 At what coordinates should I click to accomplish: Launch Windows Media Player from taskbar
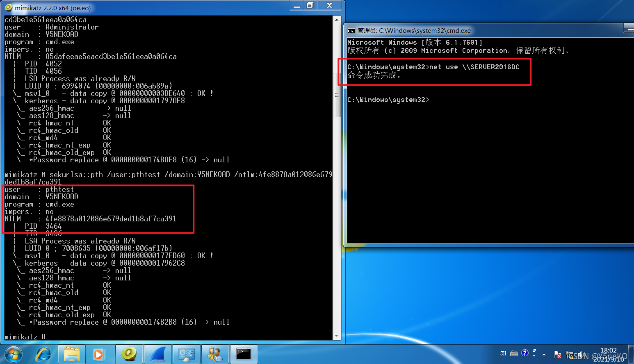[x=98, y=354]
